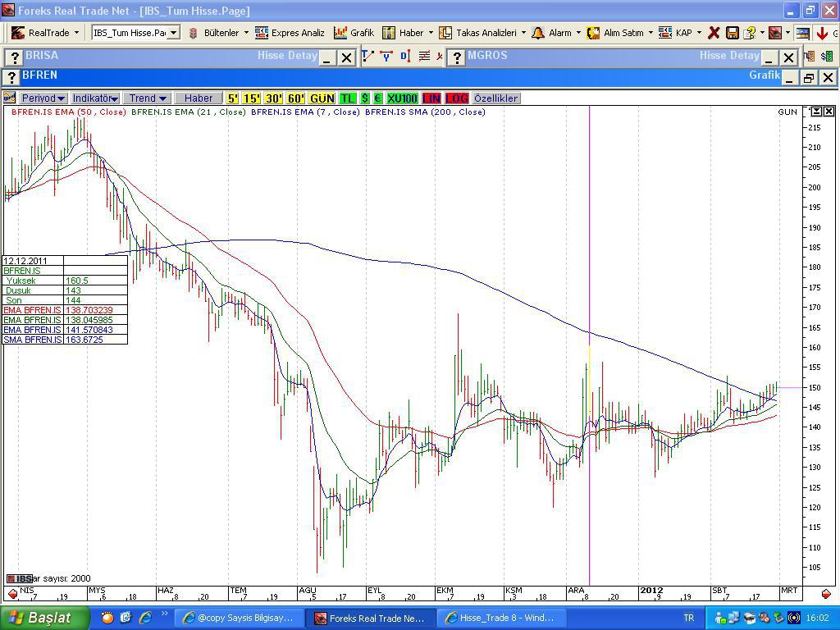Toggle TL currency display
Viewport: 840px width, 630px height.
[x=348, y=98]
